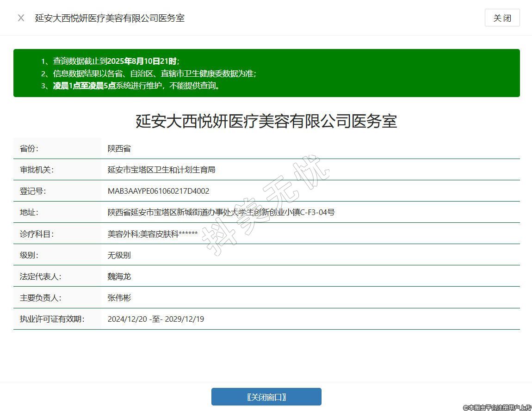Click the address value ending in C-F3-04号
This screenshot has height=411, width=532.
point(221,212)
